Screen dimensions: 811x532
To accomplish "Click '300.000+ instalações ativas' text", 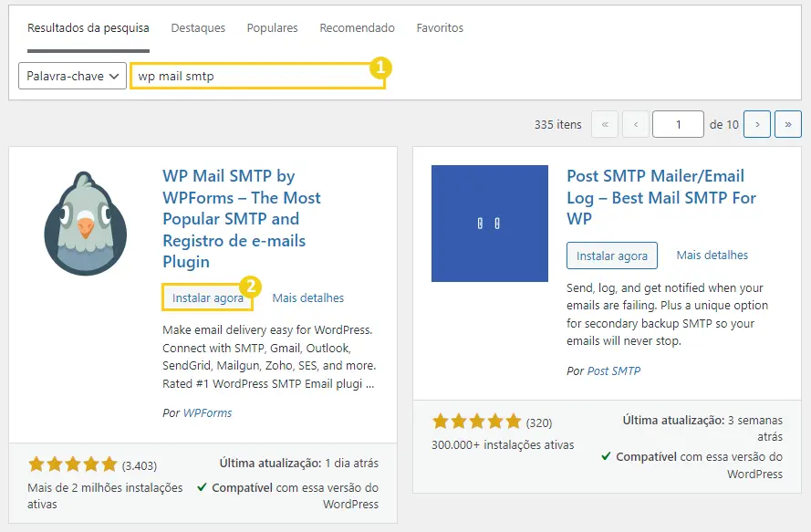I will (503, 445).
